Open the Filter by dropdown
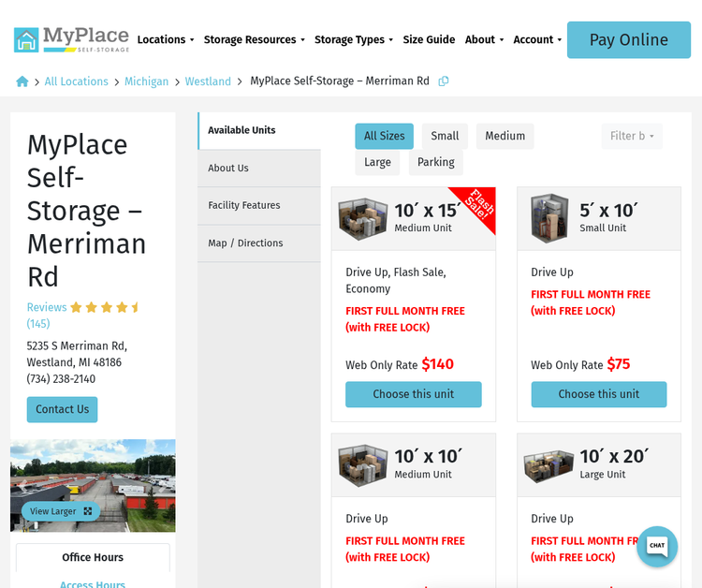The height and width of the screenshot is (588, 702). (x=632, y=136)
